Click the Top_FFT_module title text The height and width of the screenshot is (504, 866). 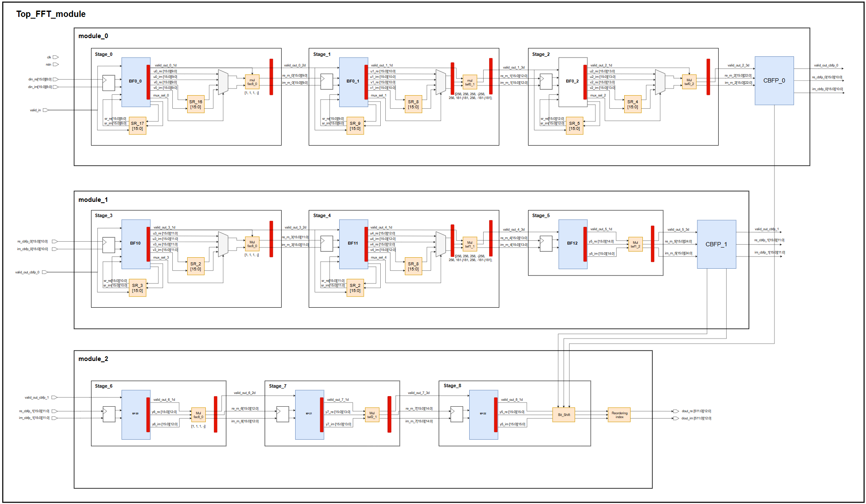click(51, 14)
